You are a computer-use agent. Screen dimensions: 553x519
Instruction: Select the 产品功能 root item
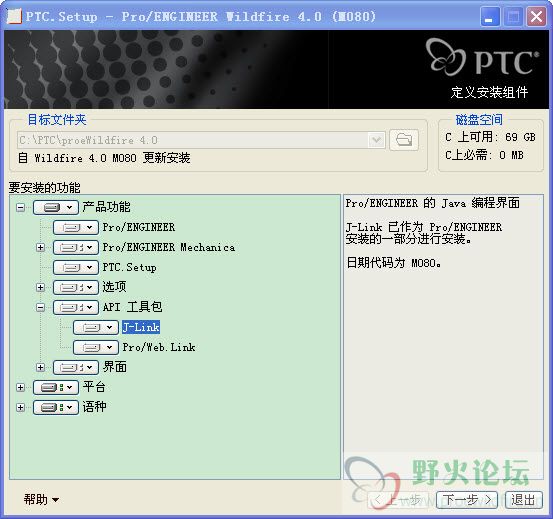click(106, 207)
